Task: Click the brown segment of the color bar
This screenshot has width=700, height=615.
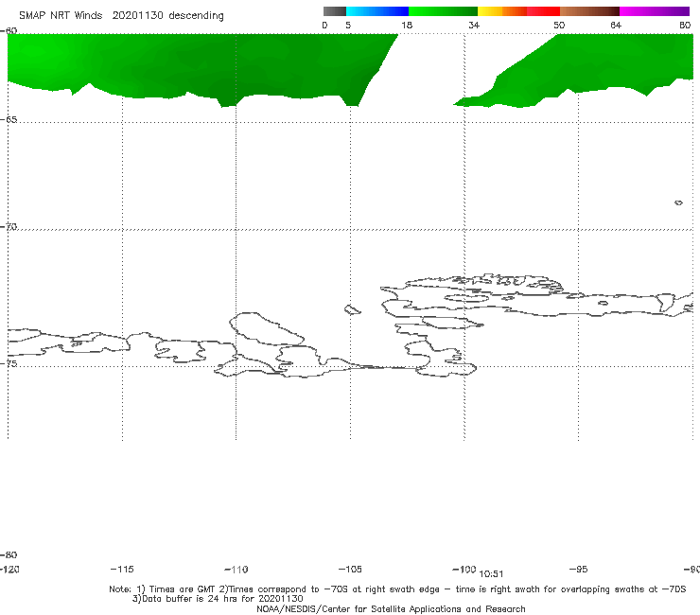Action: tap(589, 11)
